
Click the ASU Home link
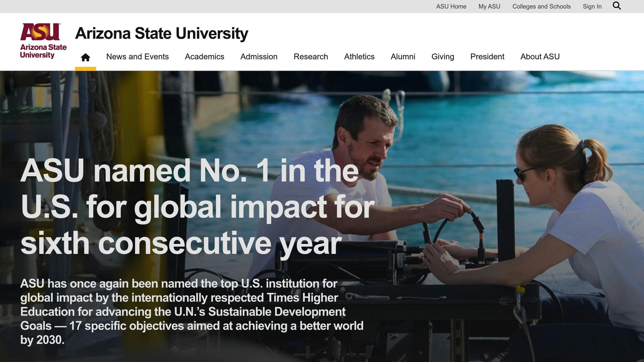coord(451,6)
